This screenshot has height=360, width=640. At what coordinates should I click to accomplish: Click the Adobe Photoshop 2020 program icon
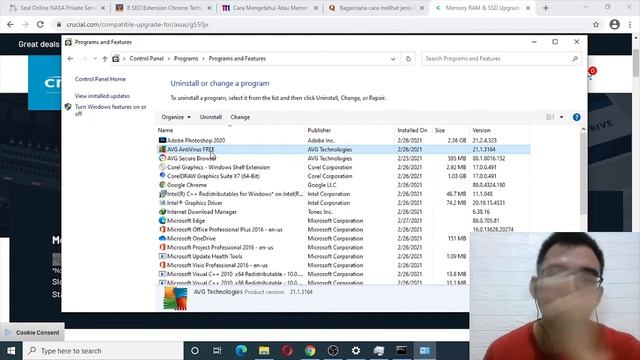point(162,140)
